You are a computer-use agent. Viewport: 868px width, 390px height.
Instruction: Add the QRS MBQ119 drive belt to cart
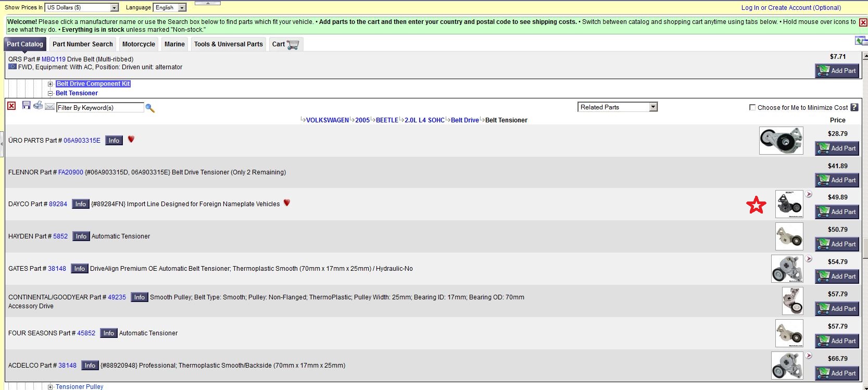click(837, 71)
